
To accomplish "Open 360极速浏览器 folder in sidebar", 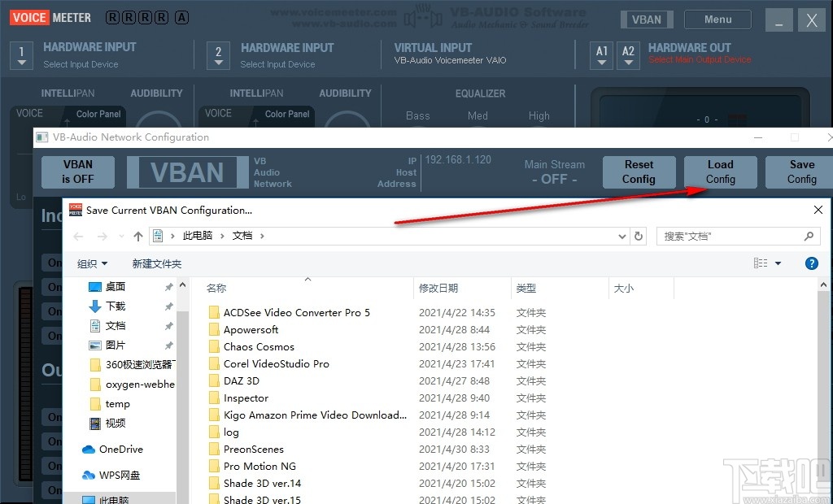I will pos(132,364).
